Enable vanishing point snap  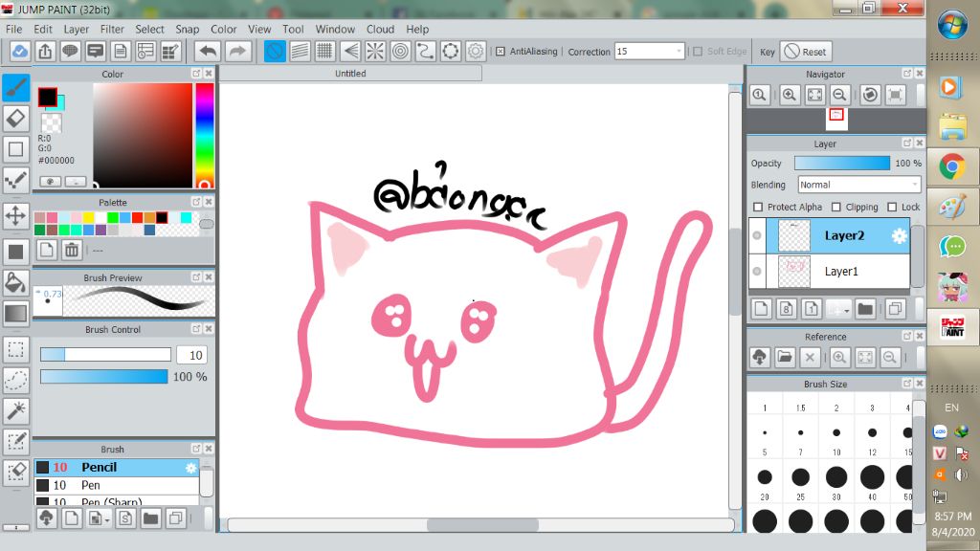point(350,52)
